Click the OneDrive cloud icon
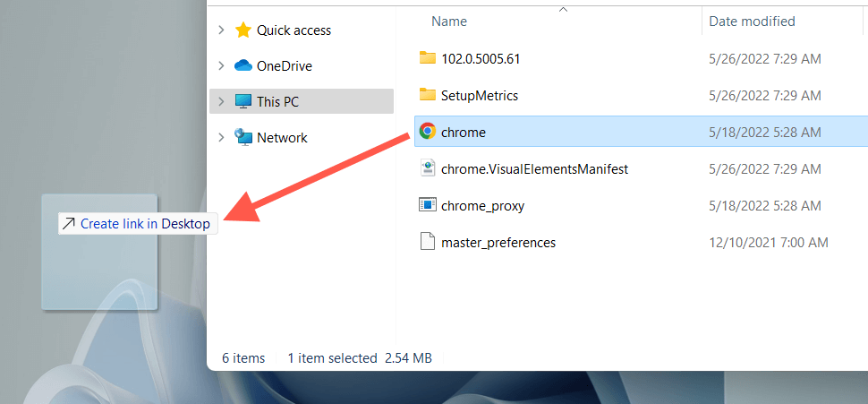Screen dimensions: 868x404 coord(243,66)
